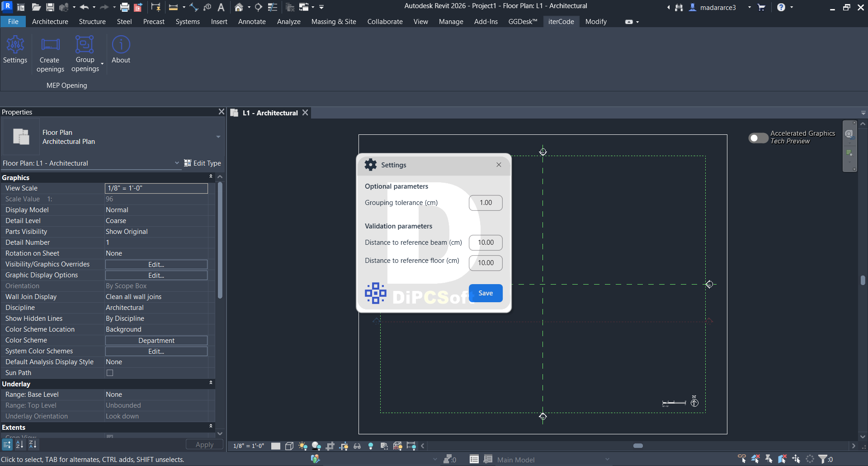The image size is (868, 466).
Task: Click Save in the Settings dialog
Action: 486,293
